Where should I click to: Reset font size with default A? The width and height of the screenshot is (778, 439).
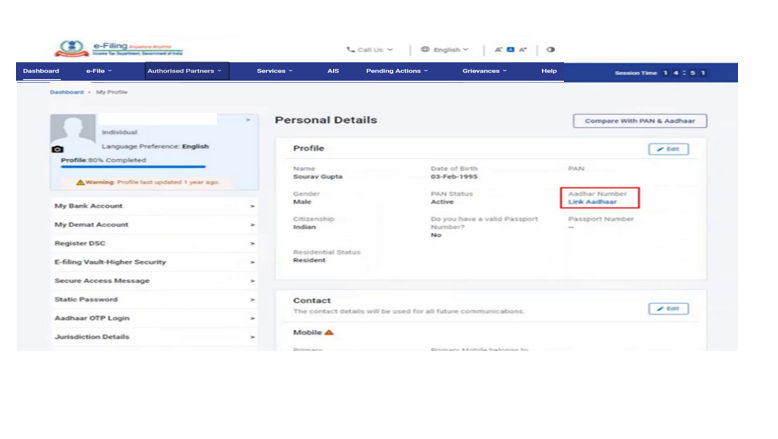(x=510, y=49)
